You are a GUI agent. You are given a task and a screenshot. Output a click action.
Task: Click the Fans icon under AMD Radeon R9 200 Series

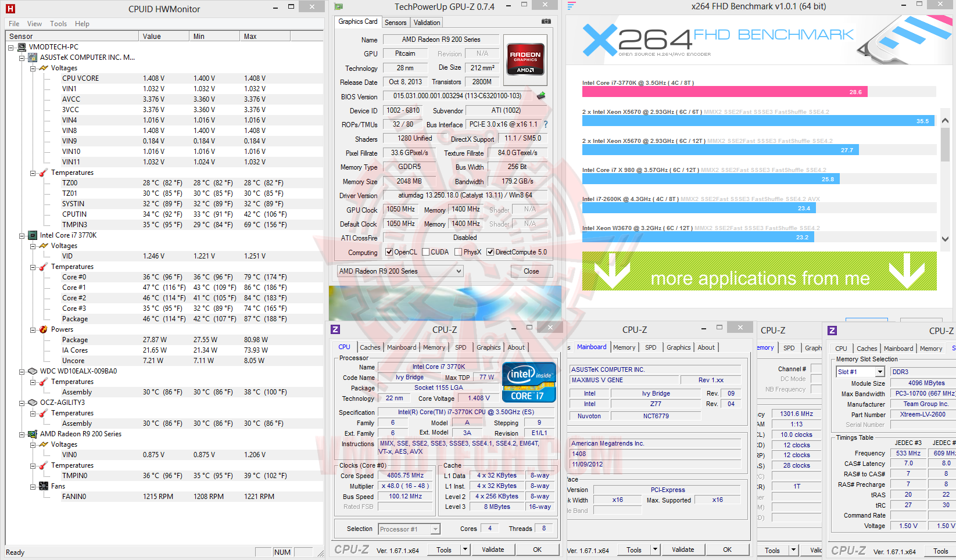coord(44,486)
